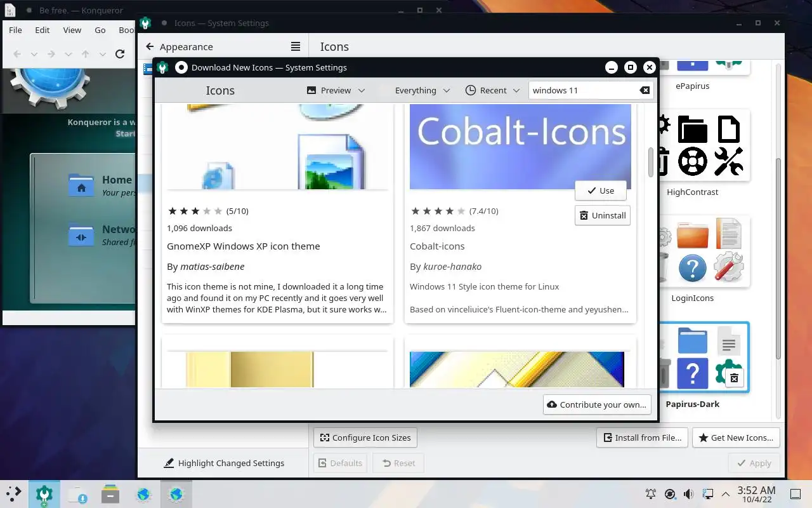Screen dimensions: 812x508
Task: Click Konqueror's forward arrow icon
Action: click(51, 54)
